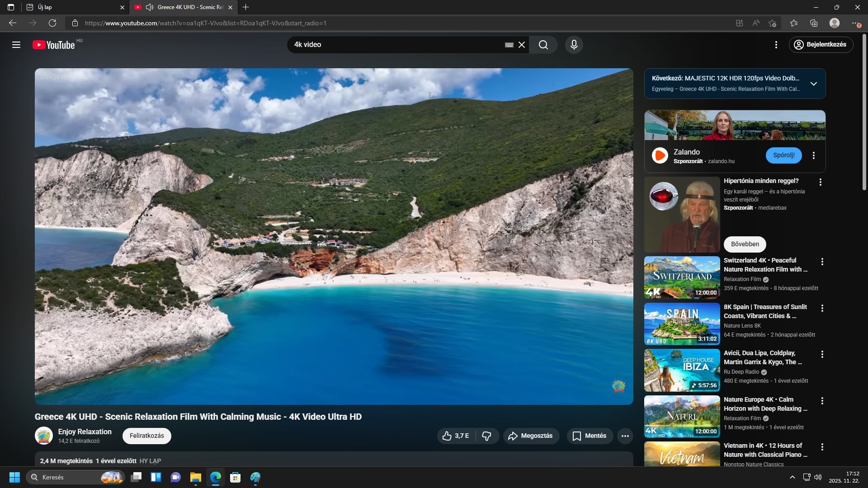Click the Feliratkozás subscribe button

[146, 436]
